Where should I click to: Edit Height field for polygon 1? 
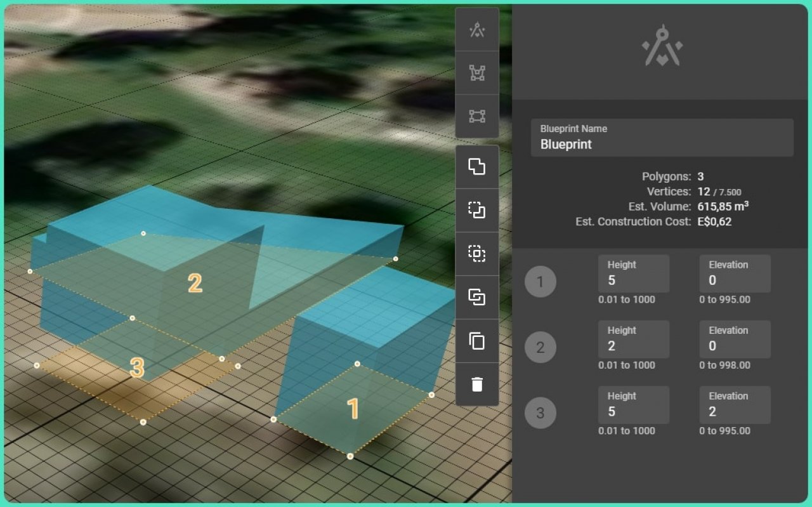[633, 273]
